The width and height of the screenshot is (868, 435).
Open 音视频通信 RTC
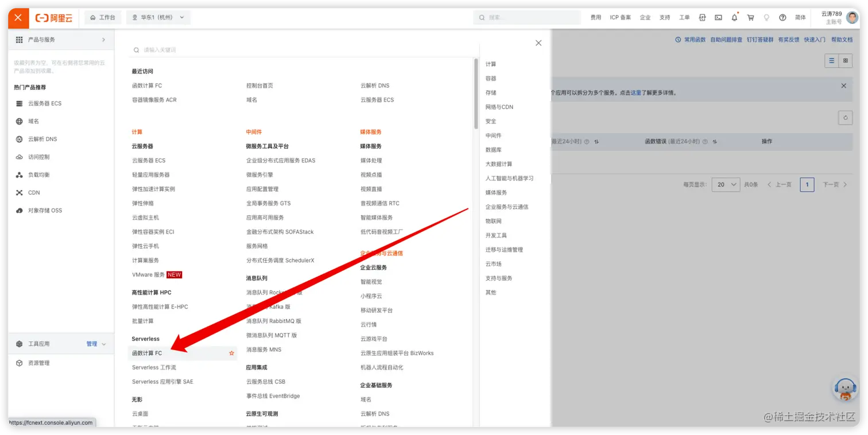[x=380, y=203]
